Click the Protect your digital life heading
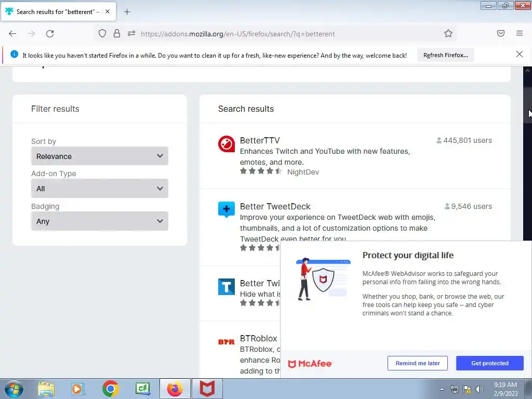 [408, 255]
